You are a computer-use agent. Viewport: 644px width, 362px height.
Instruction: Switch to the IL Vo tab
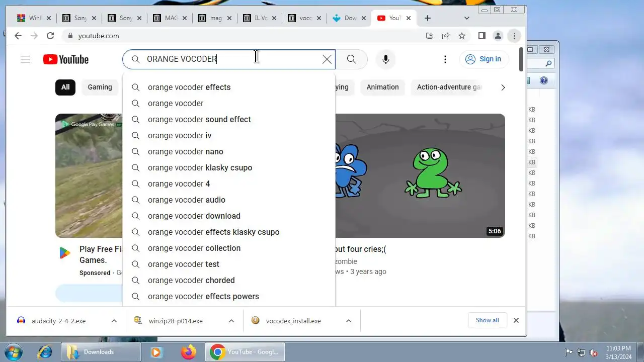(x=260, y=18)
